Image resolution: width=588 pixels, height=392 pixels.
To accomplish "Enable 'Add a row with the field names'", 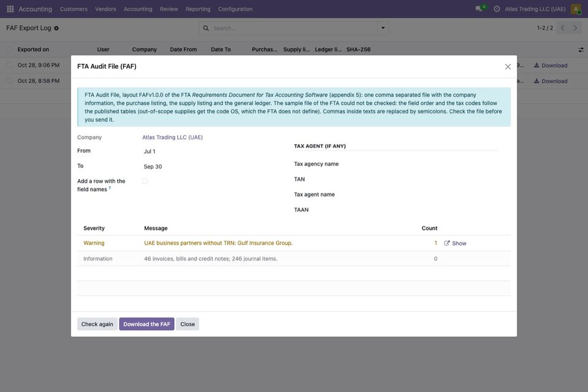I will pos(145,181).
